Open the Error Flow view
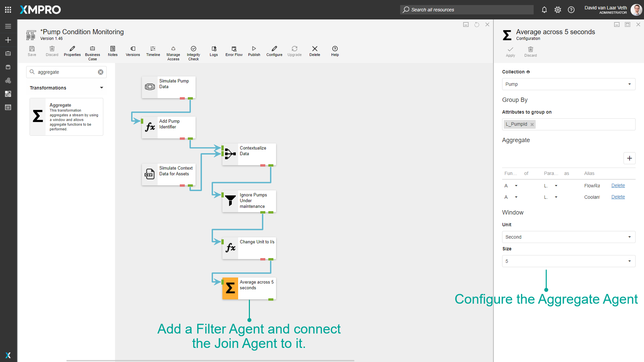644x362 pixels. click(234, 49)
